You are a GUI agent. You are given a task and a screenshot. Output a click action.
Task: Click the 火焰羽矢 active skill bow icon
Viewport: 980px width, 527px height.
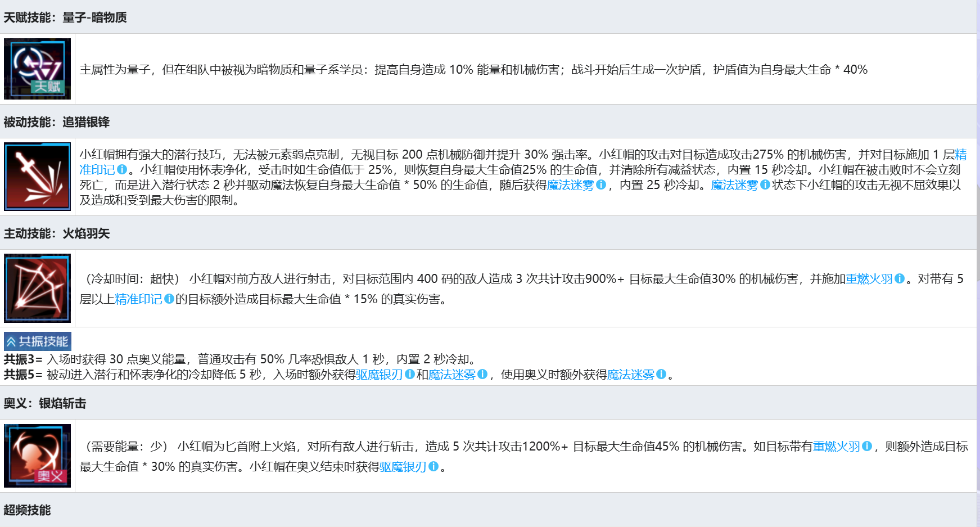click(x=38, y=288)
